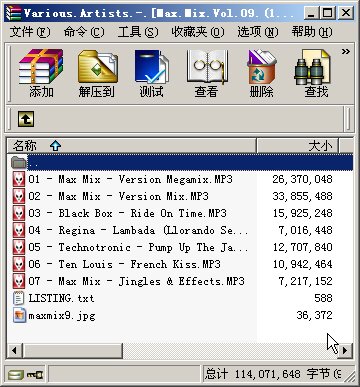Click the WinRAR title bar icon

click(14, 13)
